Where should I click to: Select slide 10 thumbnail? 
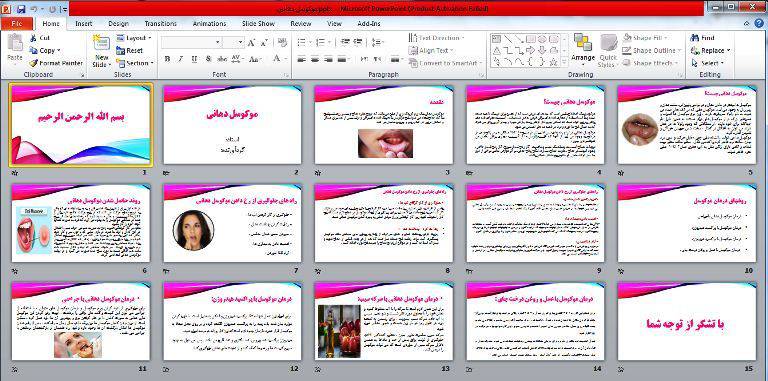point(687,223)
